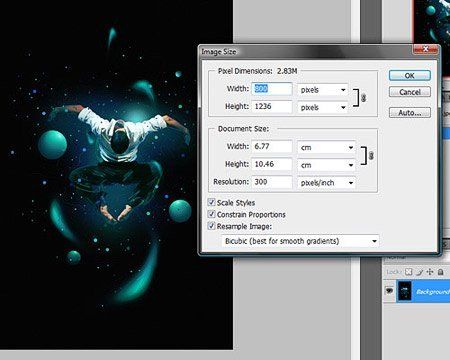Open Document Width cm units dropdown
This screenshot has width=450, height=360.
click(x=326, y=147)
